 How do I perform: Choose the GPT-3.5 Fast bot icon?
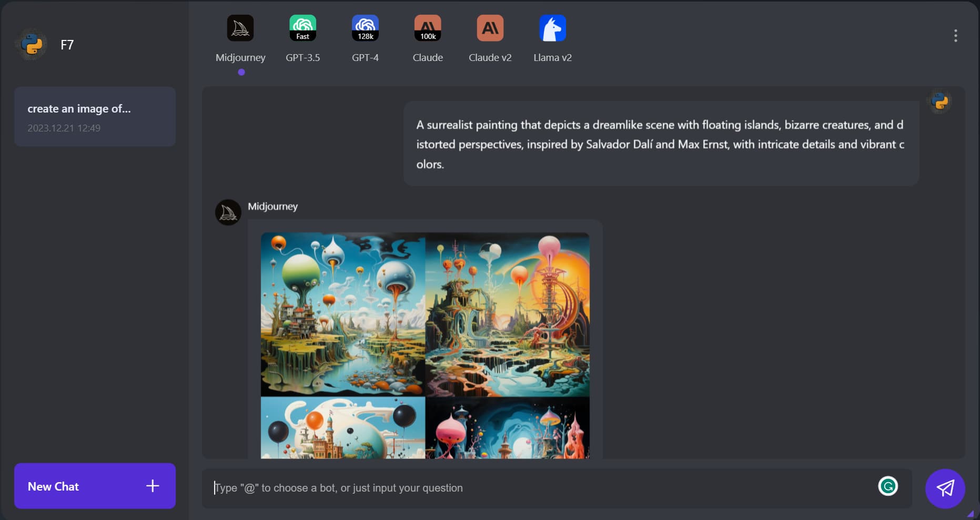coord(302,28)
